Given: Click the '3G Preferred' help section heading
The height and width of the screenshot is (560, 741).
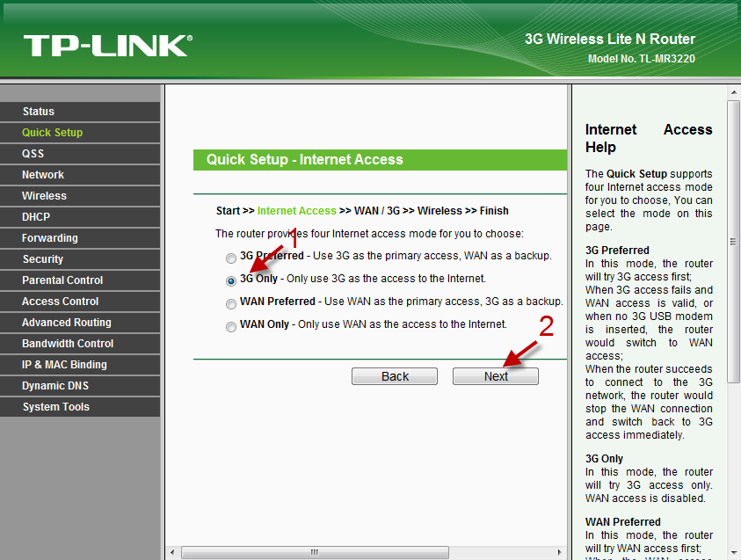Looking at the screenshot, I should coord(617,250).
